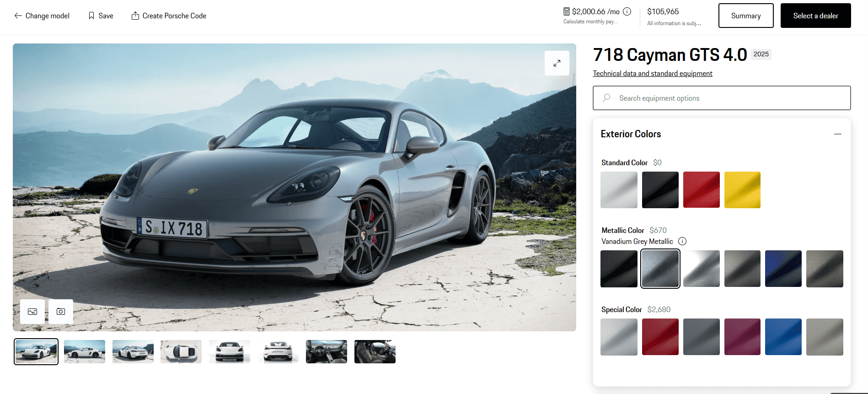Click the Calculate monthly payment text

tap(590, 22)
